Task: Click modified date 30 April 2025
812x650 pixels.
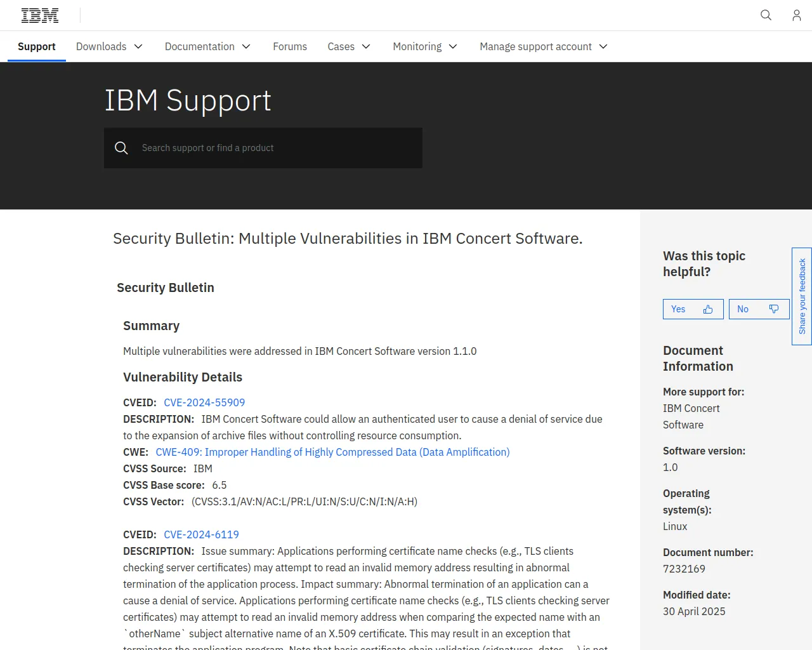Action: (694, 611)
